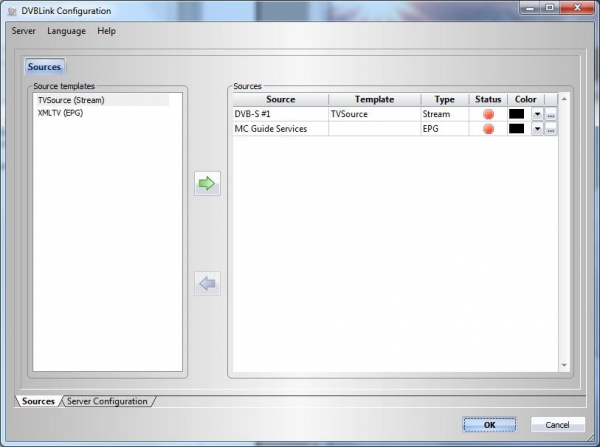Select the top Sources tab
The width and height of the screenshot is (600, 447).
[44, 67]
